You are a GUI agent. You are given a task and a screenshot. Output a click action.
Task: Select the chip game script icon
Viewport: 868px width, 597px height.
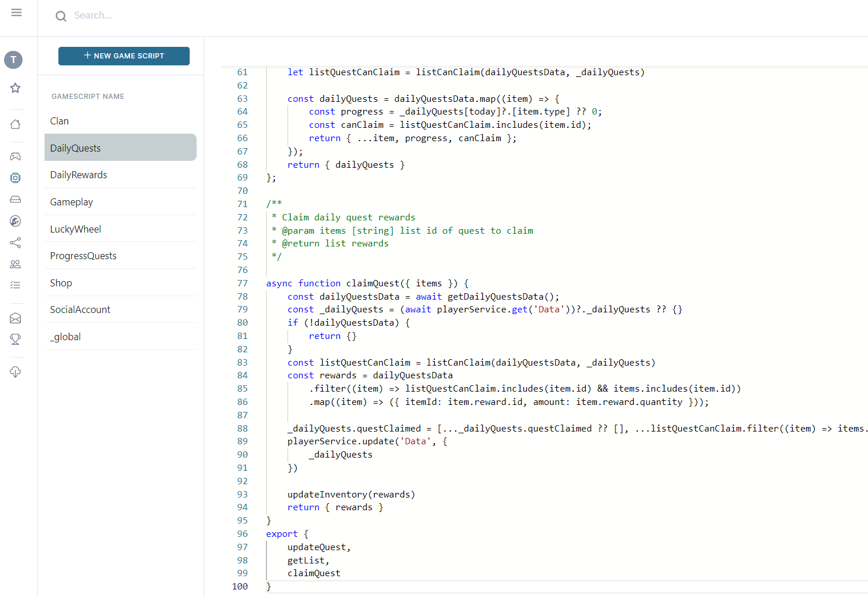pos(16,178)
